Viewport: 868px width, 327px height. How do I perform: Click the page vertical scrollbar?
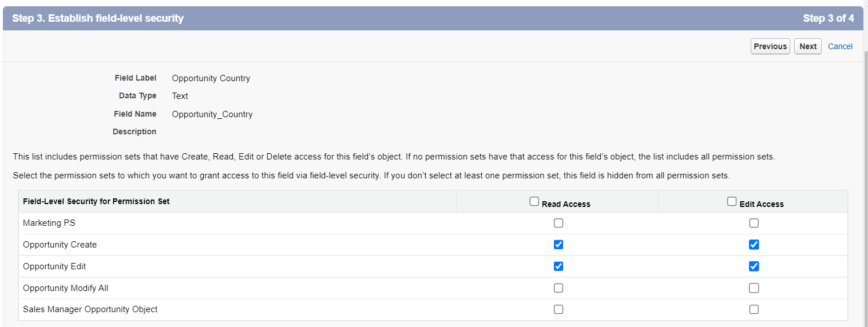(x=865, y=172)
